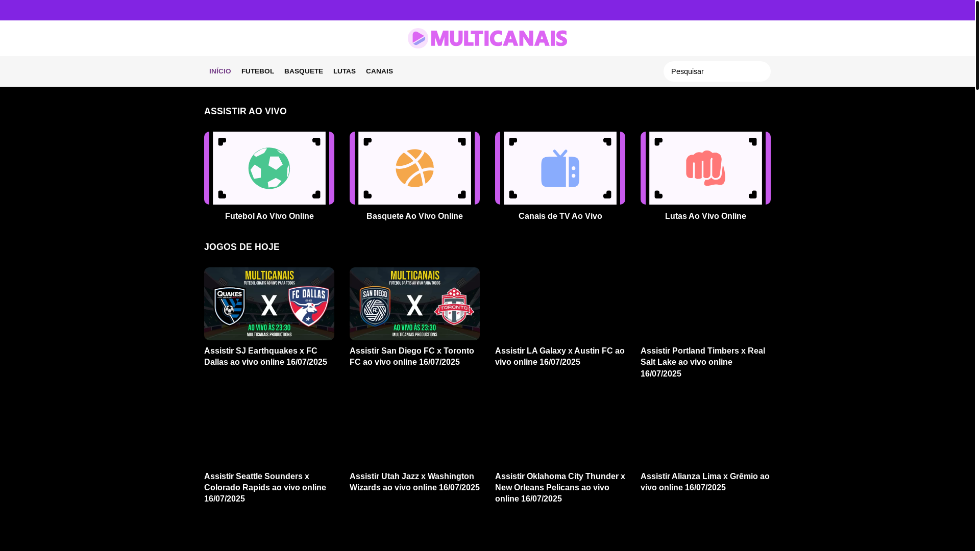Screen dimensions: 980x551
Task: Open Basquete Ao Vivo Online link
Action: tap(414, 216)
